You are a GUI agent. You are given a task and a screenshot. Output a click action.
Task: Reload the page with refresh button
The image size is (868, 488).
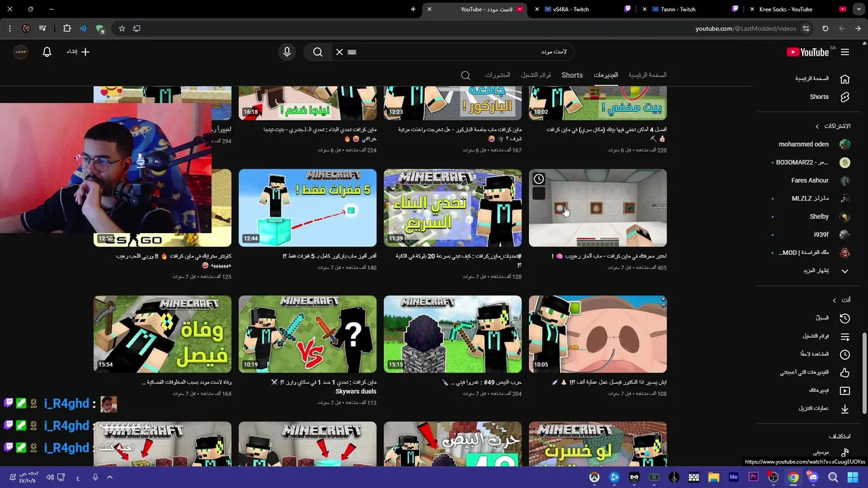[825, 28]
